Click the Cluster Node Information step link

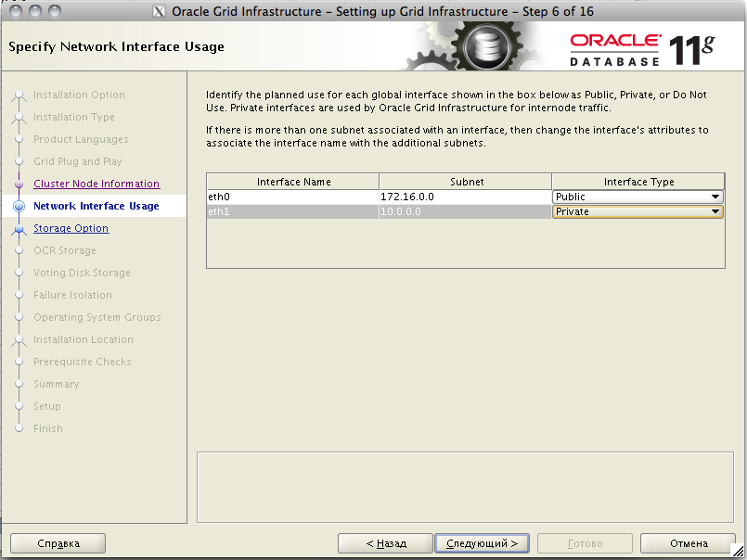97,184
